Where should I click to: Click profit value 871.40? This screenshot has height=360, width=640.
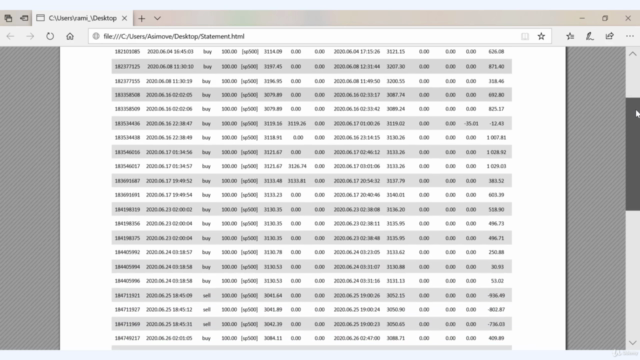(x=496, y=67)
